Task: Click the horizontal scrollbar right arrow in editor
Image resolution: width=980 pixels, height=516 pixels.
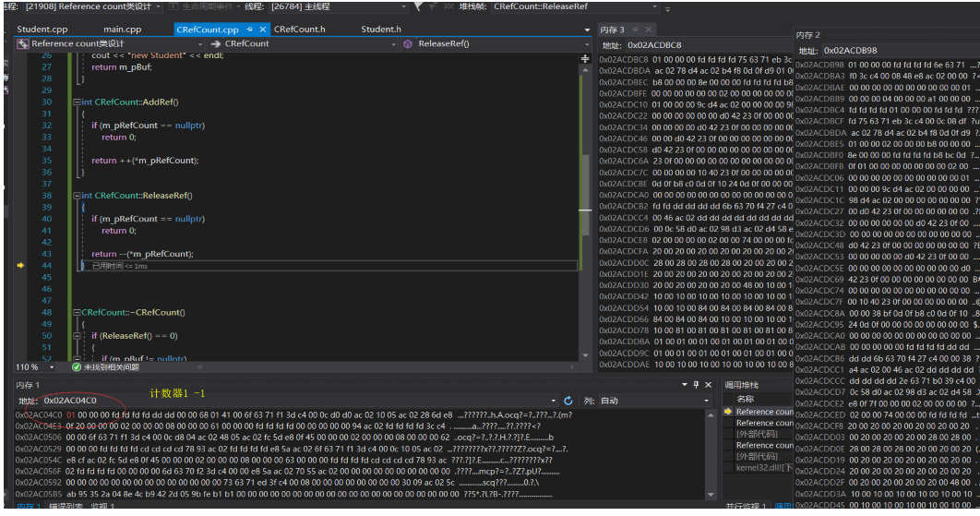Action: coord(574,367)
